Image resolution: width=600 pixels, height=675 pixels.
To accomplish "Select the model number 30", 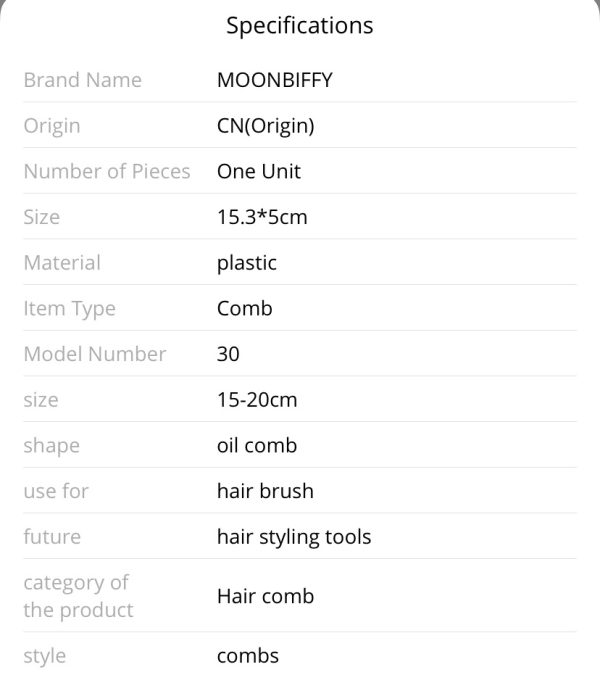I will click(228, 354).
